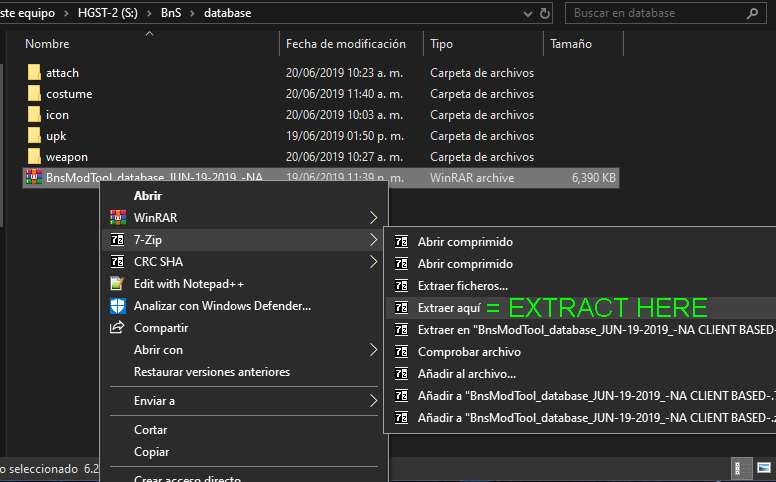Click the refresh icon in address bar
Screen dimensions: 776x482
click(545, 13)
